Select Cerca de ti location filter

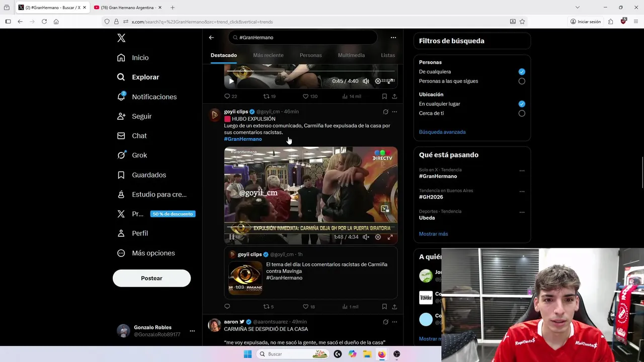click(x=522, y=113)
